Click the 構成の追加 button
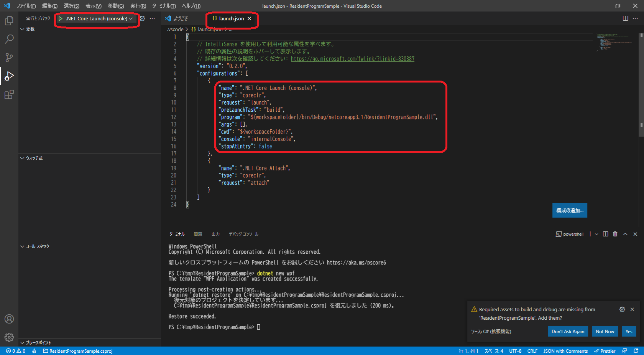The image size is (644, 355). pos(570,210)
